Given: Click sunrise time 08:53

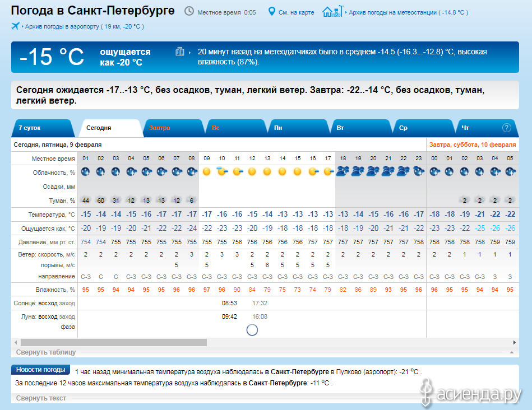Looking at the screenshot, I should click(229, 303).
